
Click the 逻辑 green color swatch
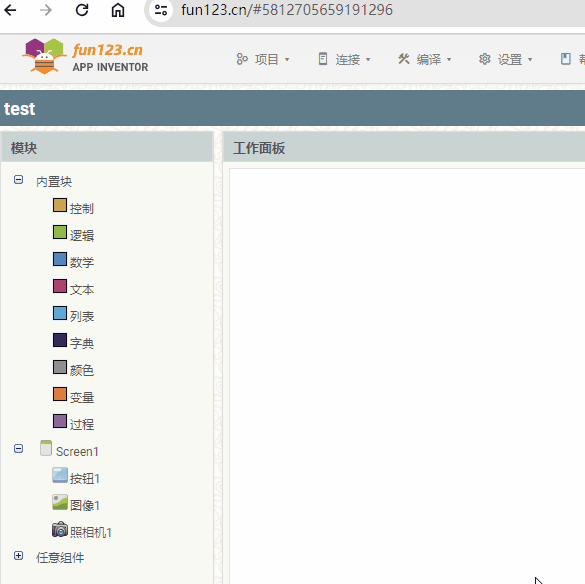pos(60,232)
